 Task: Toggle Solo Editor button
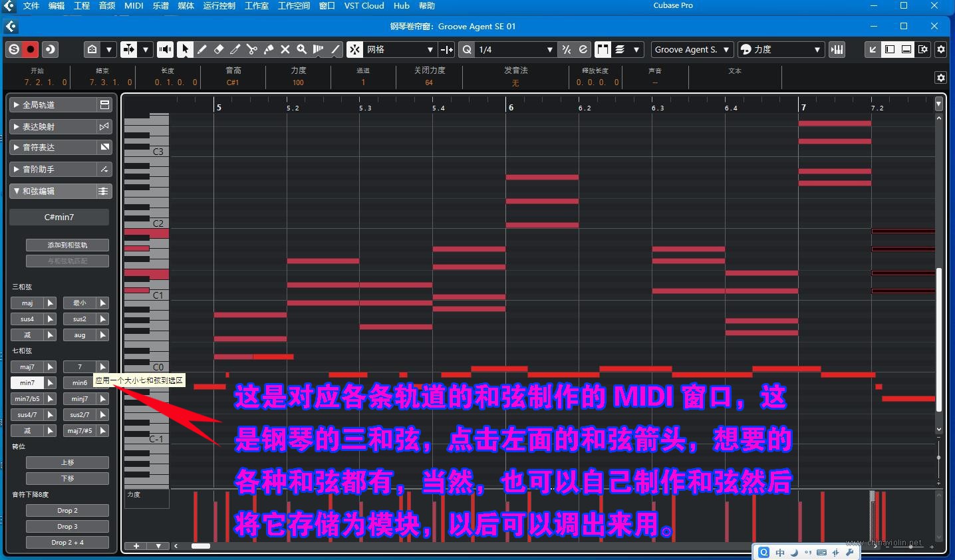click(14, 49)
